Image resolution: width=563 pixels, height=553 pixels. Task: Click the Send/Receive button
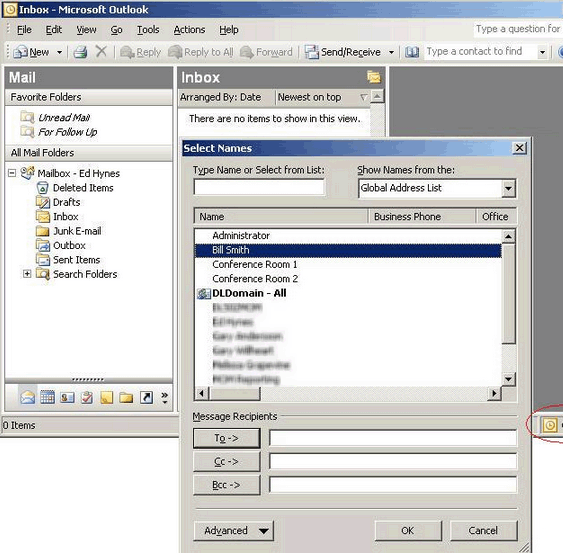tap(343, 52)
